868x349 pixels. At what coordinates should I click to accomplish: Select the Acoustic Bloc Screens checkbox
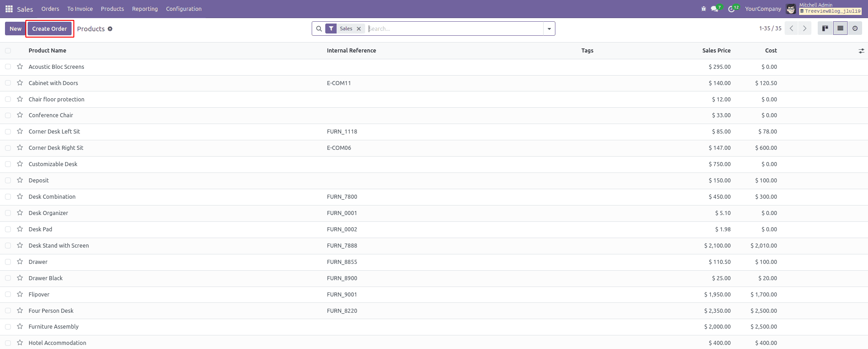(x=8, y=67)
